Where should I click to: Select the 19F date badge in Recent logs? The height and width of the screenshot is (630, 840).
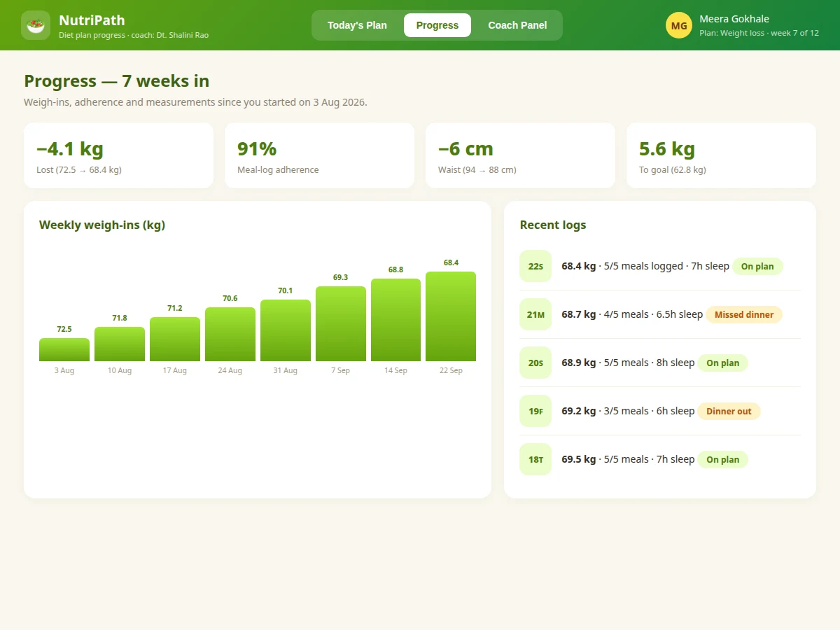coord(535,411)
